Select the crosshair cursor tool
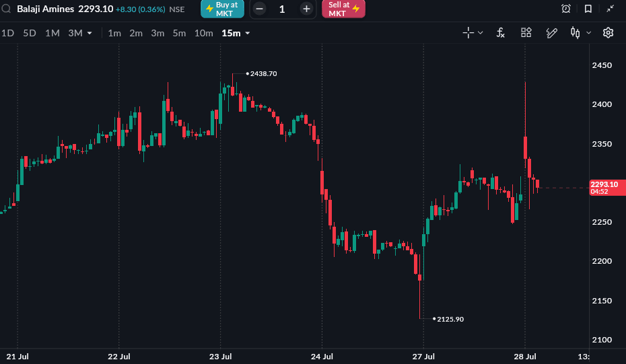This screenshot has height=364, width=626. pyautogui.click(x=468, y=33)
